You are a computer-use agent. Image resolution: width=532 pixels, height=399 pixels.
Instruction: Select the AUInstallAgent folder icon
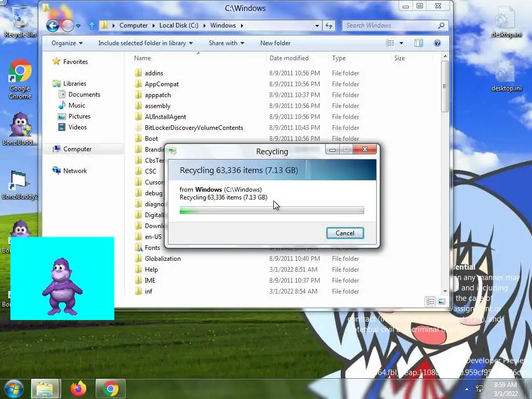click(138, 117)
